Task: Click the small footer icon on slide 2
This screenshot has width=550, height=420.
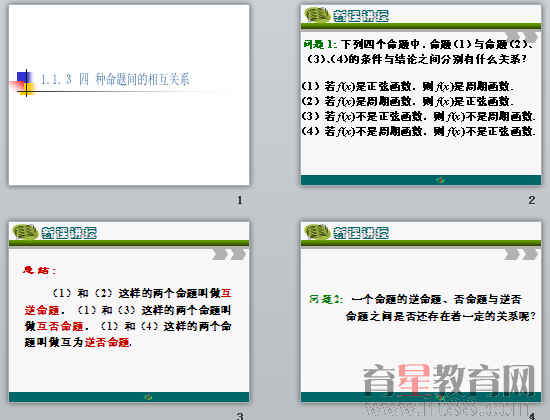Action: (441, 180)
